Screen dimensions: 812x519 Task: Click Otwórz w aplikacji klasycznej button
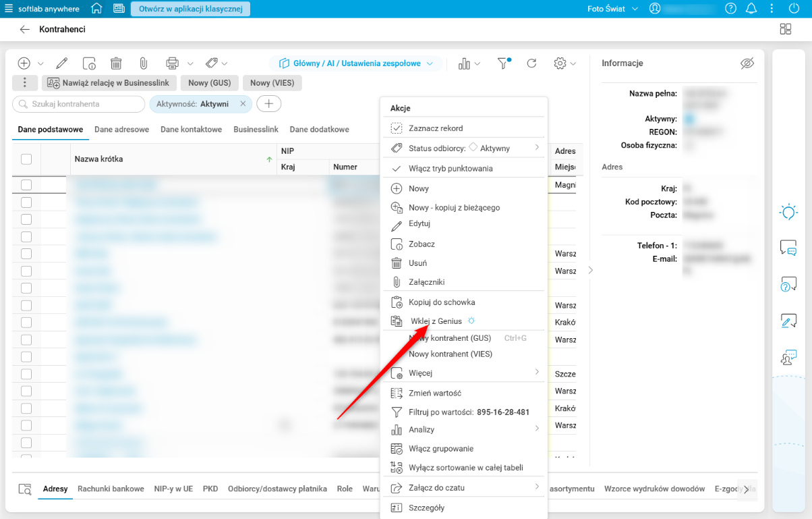coord(190,9)
